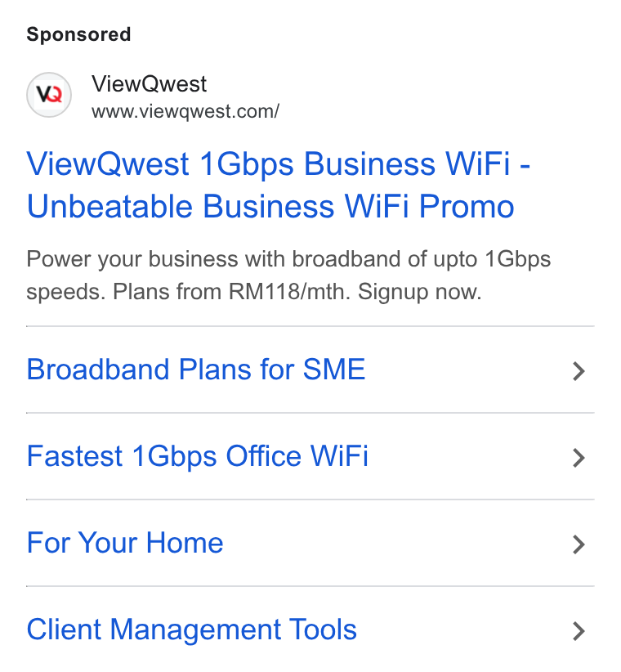Click the arrow next to Fastest 1Gbps Office WiFi
The width and height of the screenshot is (621, 672).
(579, 458)
